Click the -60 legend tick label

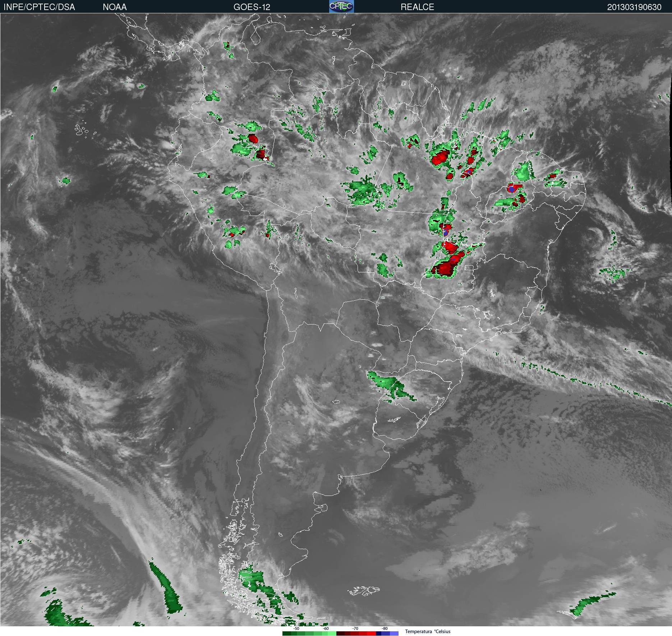(x=326, y=628)
